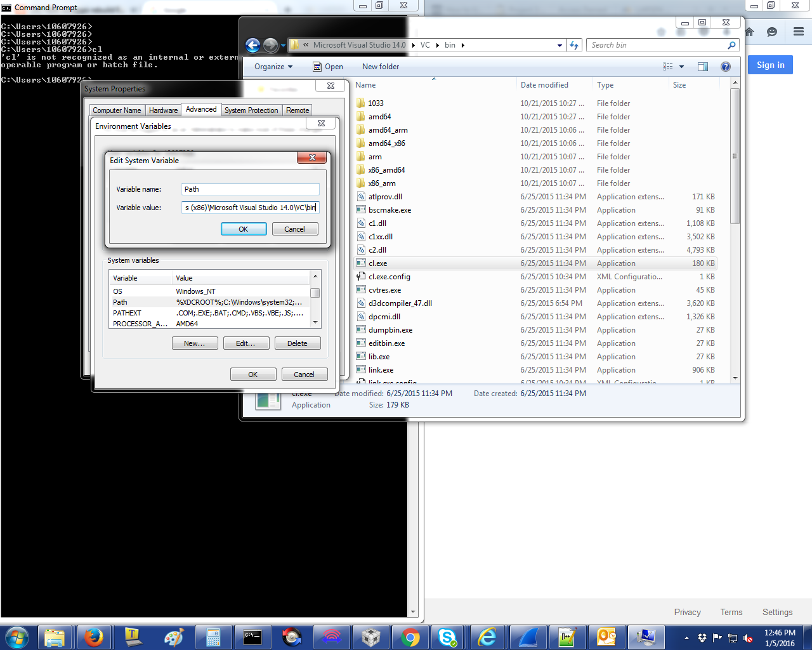Click the browser smiley feedback icon
This screenshot has width=812, height=650.
[772, 32]
